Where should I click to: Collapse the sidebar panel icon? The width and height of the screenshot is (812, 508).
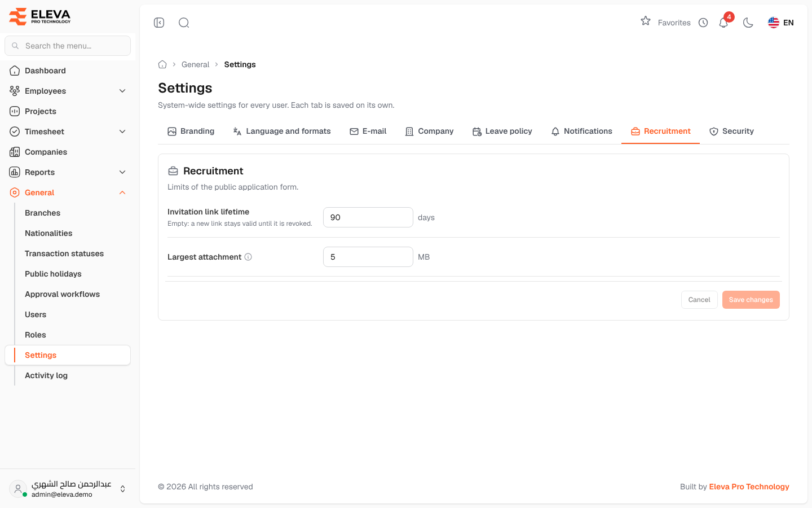[x=159, y=23]
